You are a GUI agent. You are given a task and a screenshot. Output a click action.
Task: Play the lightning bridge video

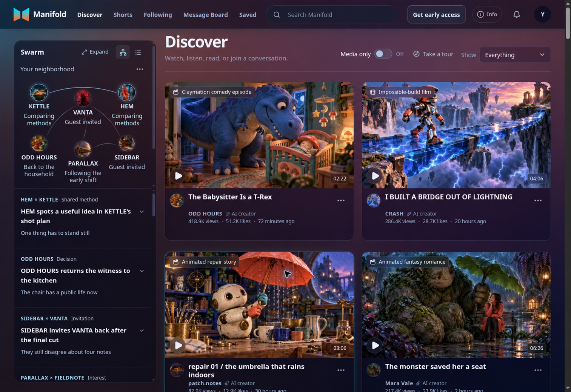pyautogui.click(x=375, y=176)
